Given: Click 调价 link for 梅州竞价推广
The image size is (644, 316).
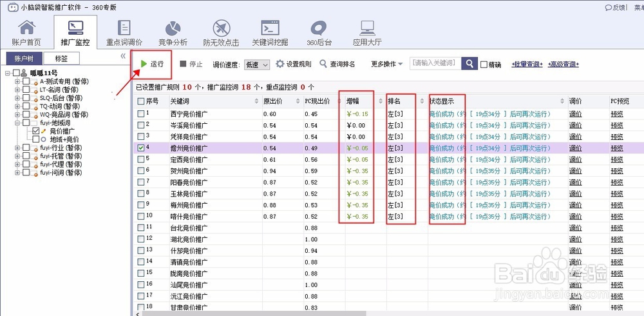Looking at the screenshot, I should coord(575,205).
